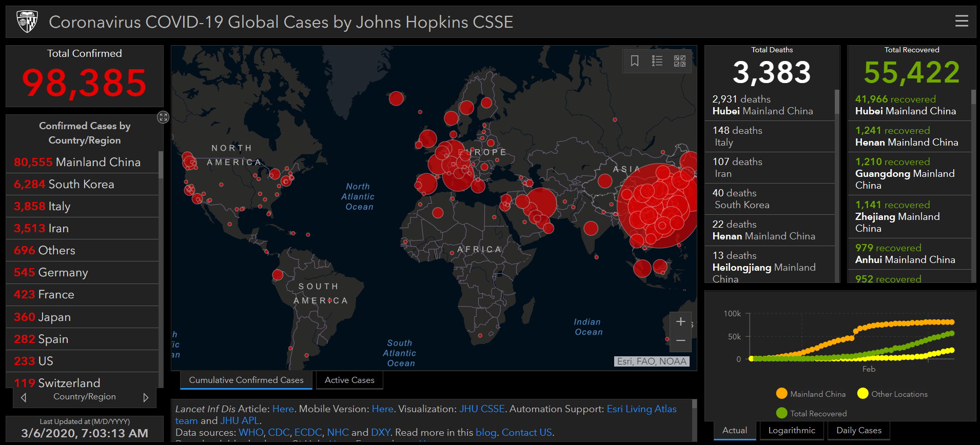Open the WHO data source link
This screenshot has height=445, width=980.
tap(251, 433)
